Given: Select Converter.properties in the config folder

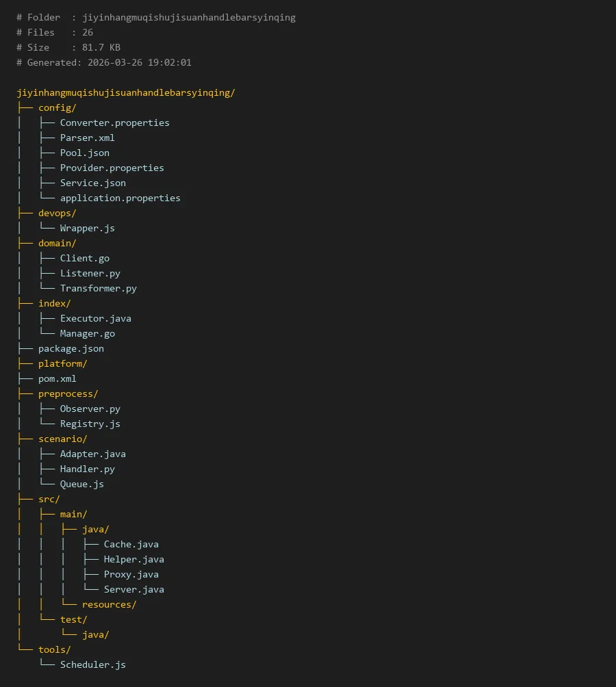Looking at the screenshot, I should tap(114, 123).
